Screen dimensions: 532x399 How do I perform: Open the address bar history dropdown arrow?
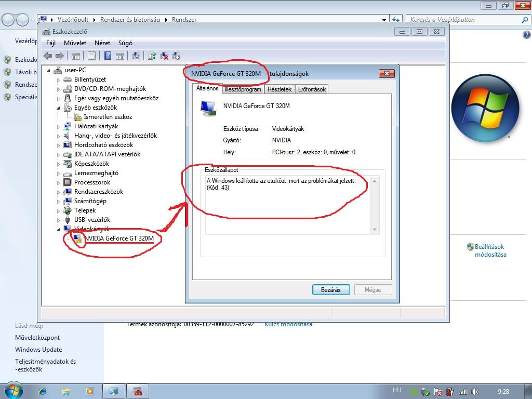pyautogui.click(x=384, y=20)
